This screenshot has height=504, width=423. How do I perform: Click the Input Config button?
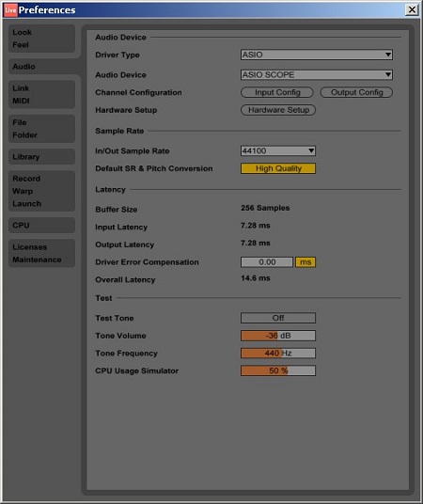[277, 92]
